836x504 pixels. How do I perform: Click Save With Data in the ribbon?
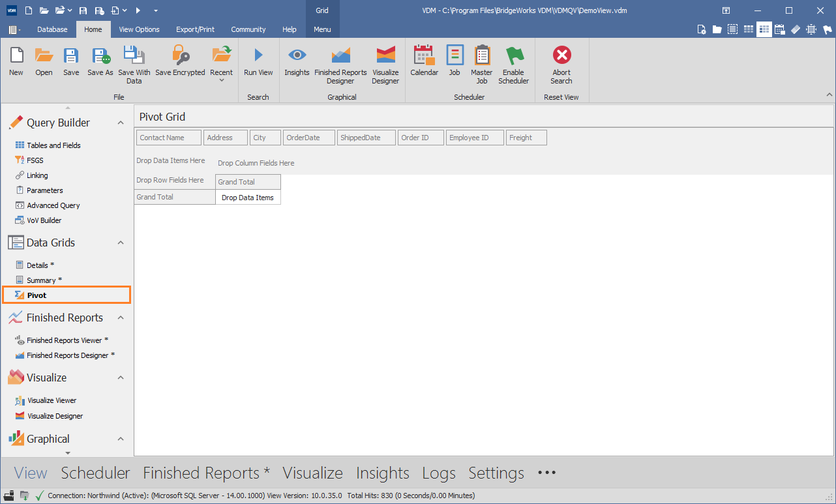pyautogui.click(x=134, y=65)
